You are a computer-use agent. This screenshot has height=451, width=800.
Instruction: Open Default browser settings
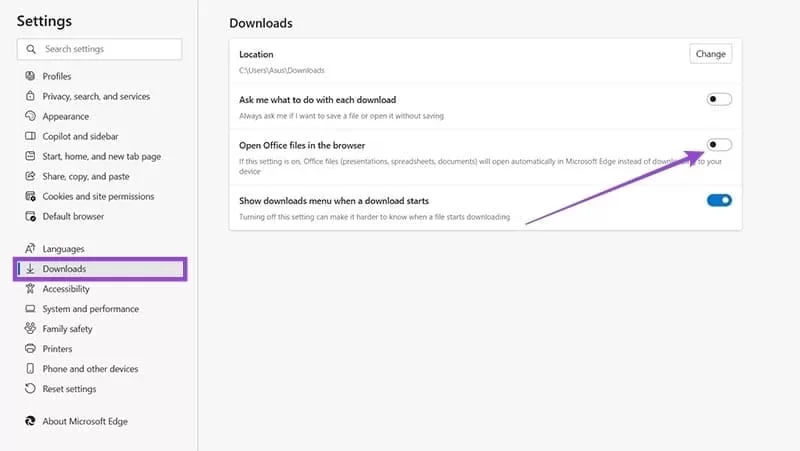pos(73,216)
